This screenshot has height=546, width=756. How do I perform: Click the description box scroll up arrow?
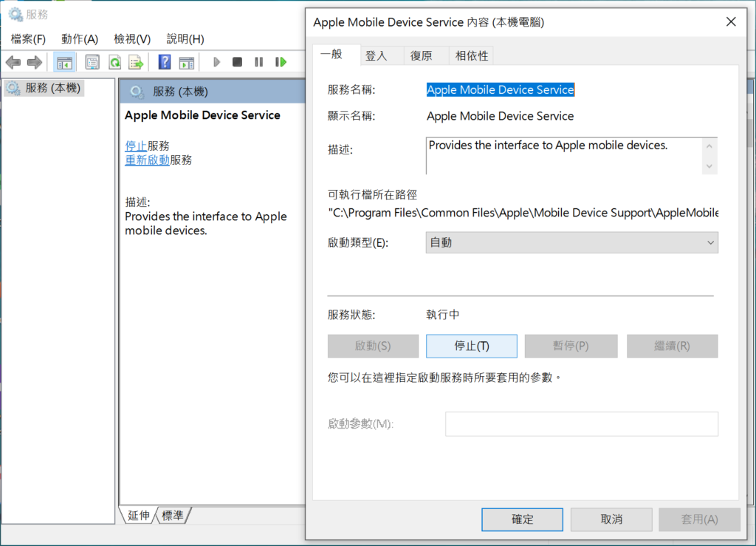(709, 146)
